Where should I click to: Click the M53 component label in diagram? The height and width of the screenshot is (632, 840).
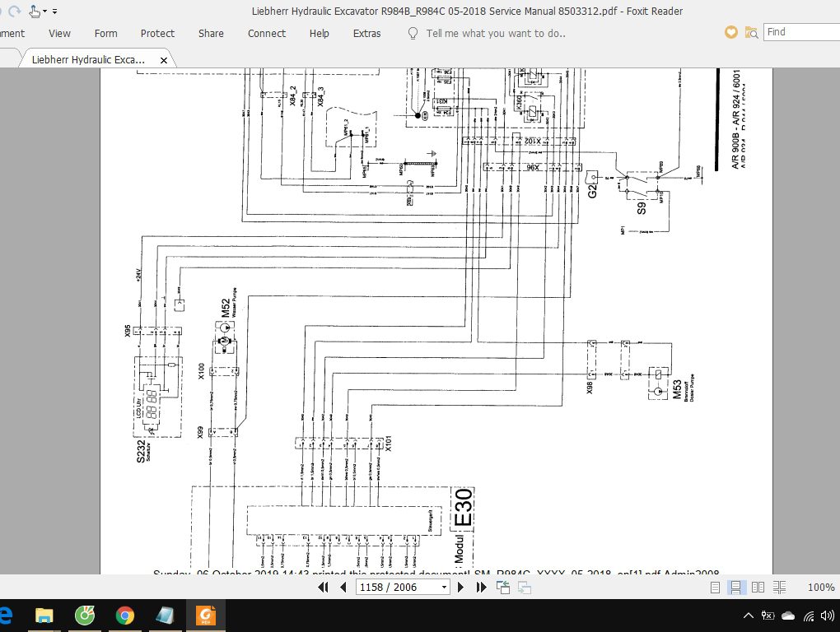[x=677, y=389]
